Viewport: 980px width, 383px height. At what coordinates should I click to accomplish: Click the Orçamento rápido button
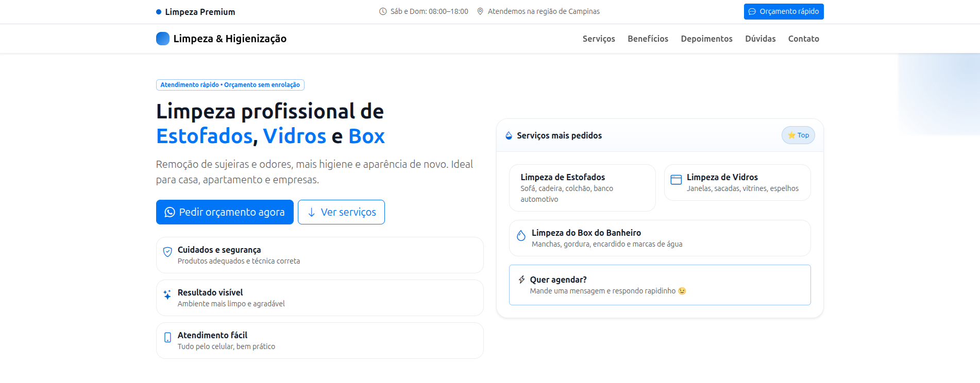click(x=784, y=11)
